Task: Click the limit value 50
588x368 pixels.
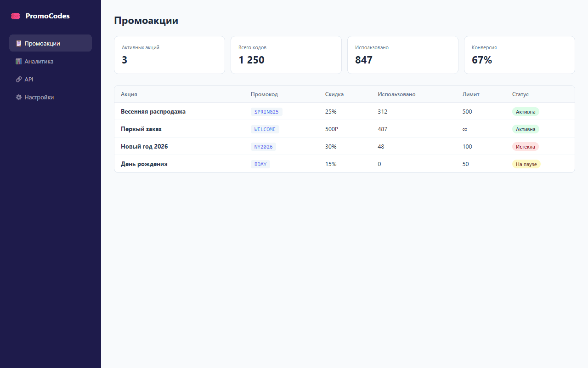Action: pyautogui.click(x=466, y=164)
